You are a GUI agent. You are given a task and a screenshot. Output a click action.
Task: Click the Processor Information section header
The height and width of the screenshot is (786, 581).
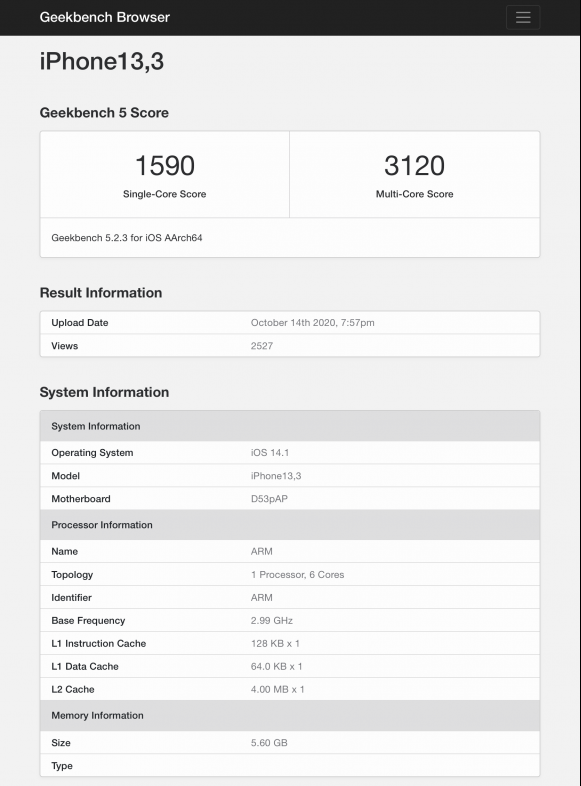tap(290, 525)
